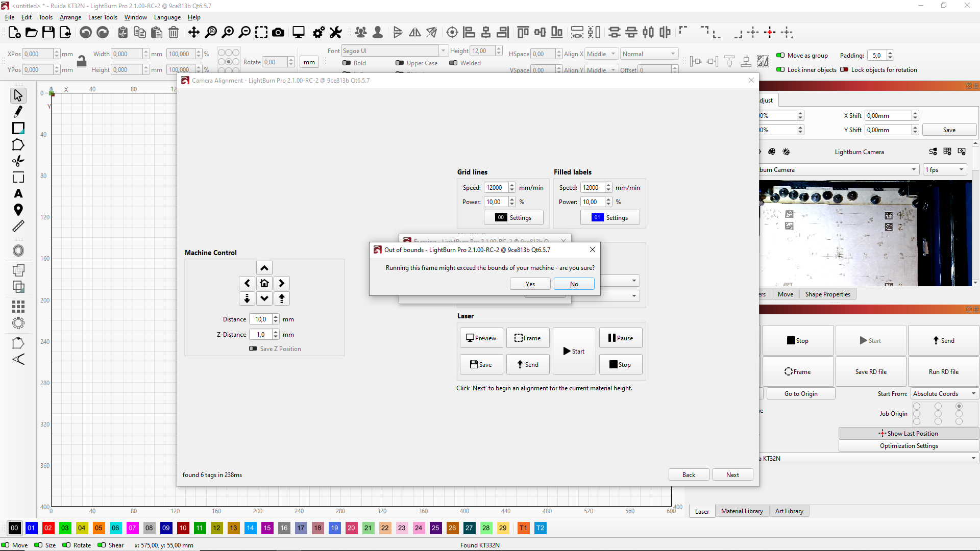The image size is (980, 551).
Task: Toggle the Save Z Position switch
Action: (x=253, y=349)
